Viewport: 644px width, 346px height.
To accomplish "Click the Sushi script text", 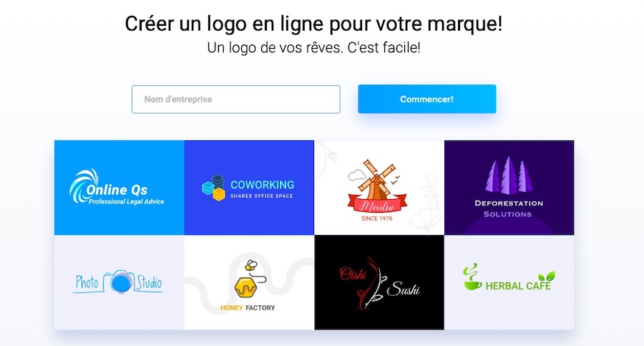I will click(404, 289).
